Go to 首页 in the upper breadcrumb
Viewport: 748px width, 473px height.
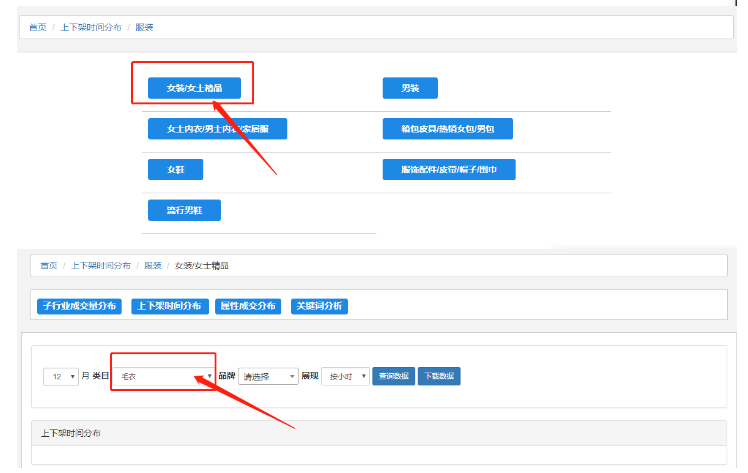[x=37, y=27]
